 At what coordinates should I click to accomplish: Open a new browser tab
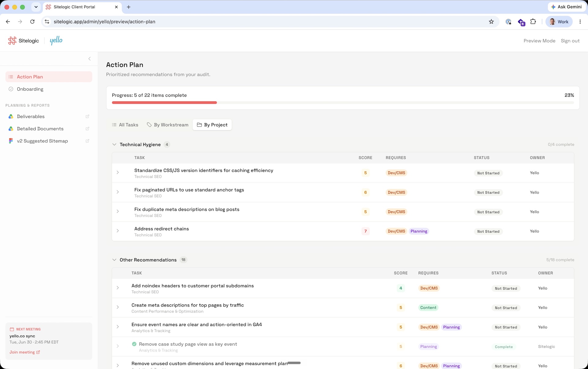(x=129, y=7)
